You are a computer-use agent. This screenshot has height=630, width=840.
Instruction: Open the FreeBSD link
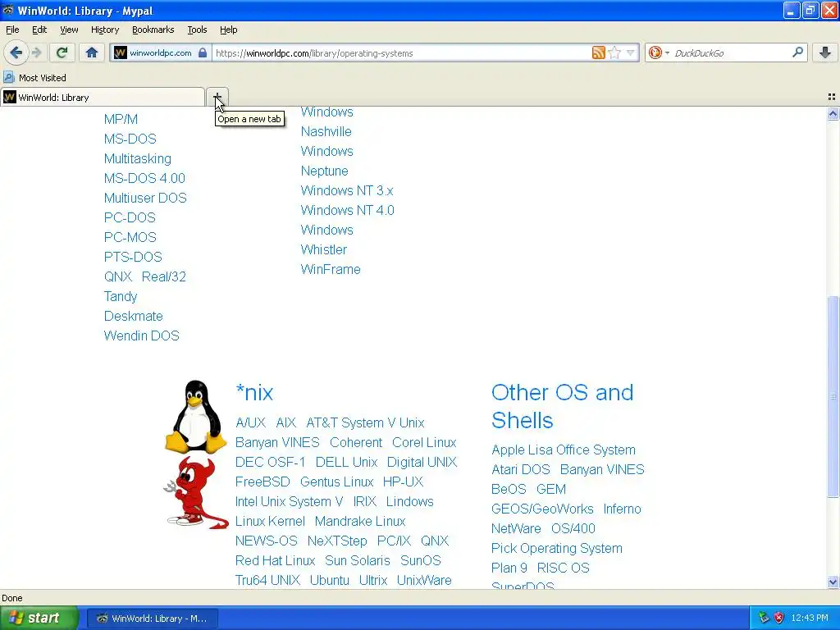pos(262,482)
